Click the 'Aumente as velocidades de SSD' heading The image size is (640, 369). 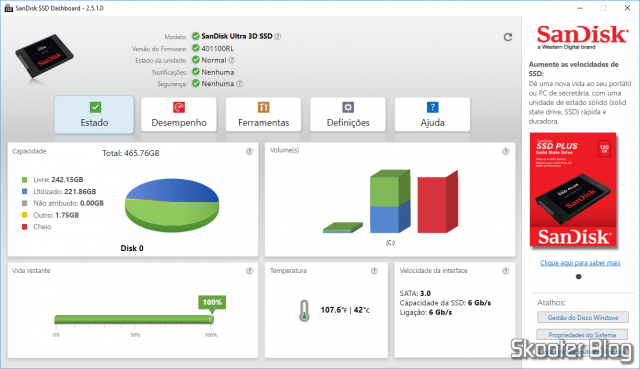pos(573,69)
